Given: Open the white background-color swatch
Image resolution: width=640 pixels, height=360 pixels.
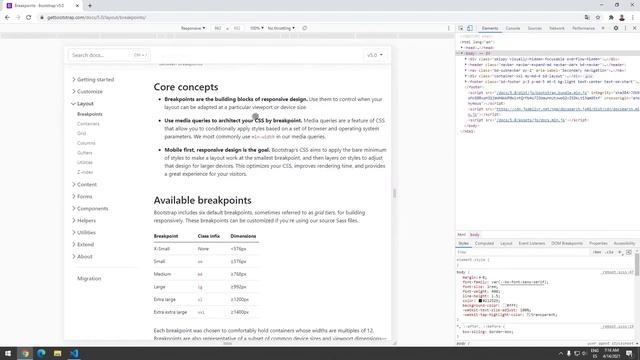Looking at the screenshot, I should click(x=504, y=305).
